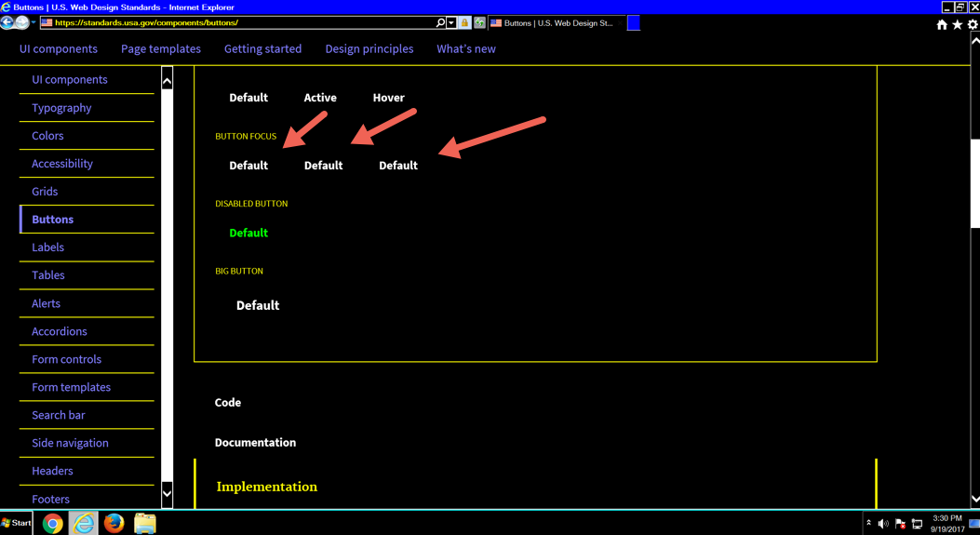
Task: Launch Firefox from the taskbar
Action: tap(114, 523)
